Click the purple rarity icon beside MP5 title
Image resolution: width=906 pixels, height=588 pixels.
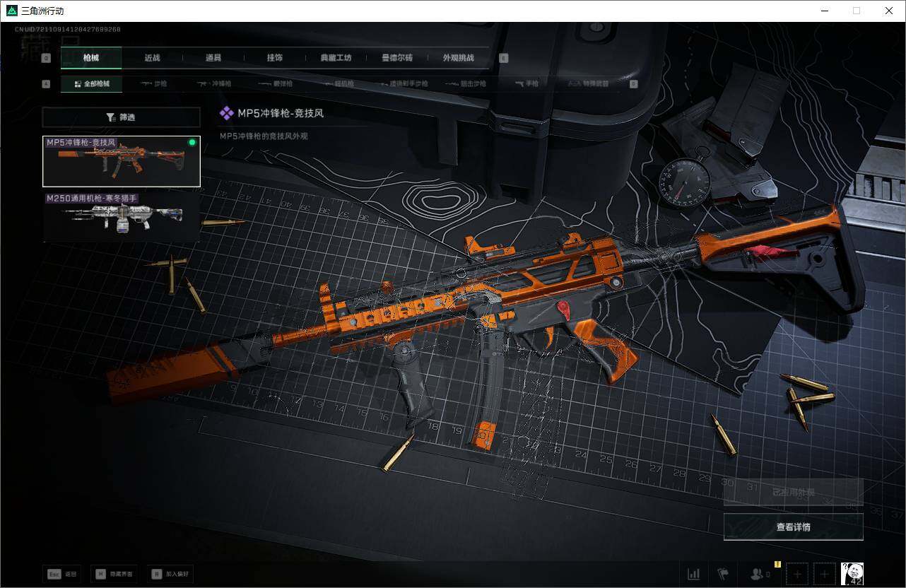click(x=227, y=113)
